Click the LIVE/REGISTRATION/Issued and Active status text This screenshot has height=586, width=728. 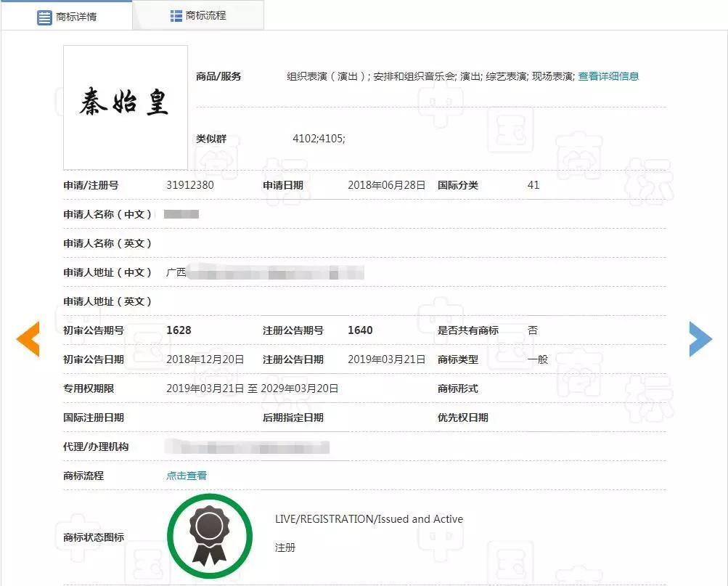[369, 519]
